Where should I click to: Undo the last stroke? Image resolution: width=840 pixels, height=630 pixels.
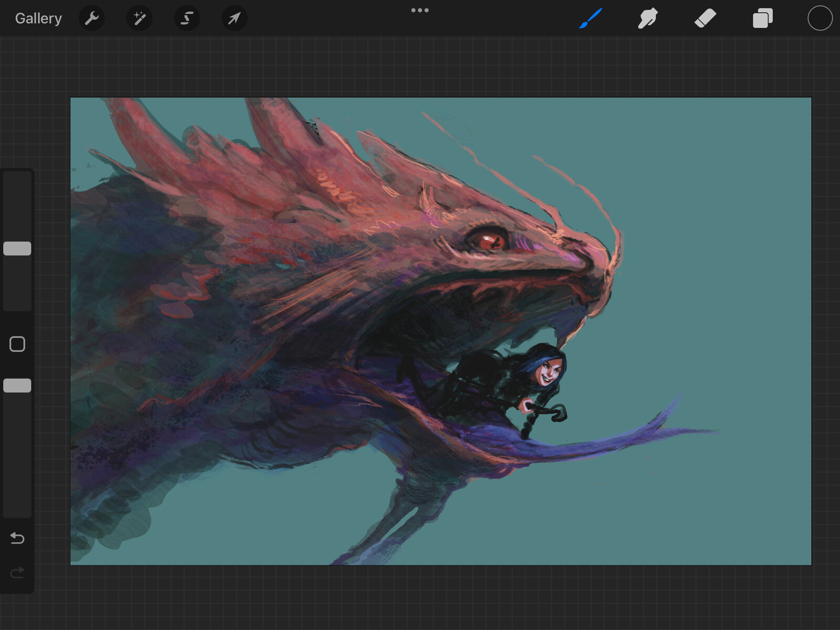[17, 538]
